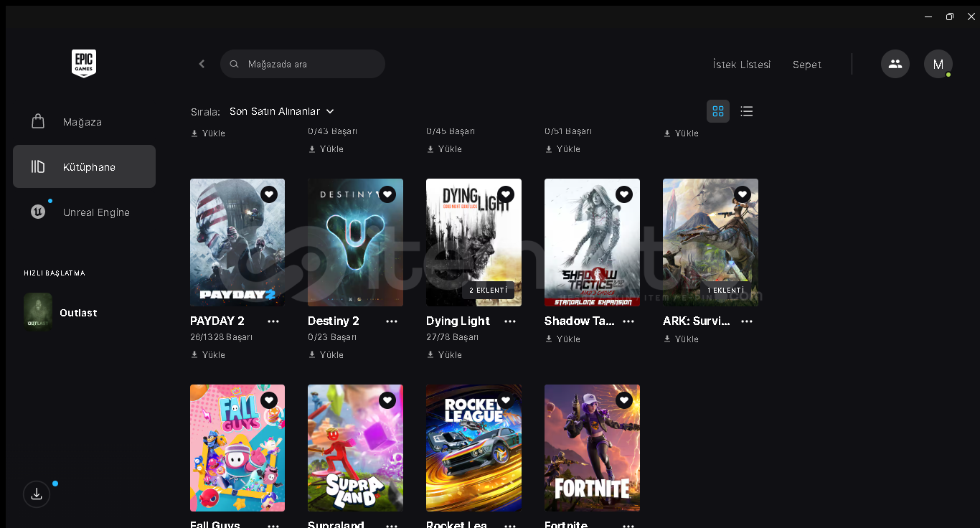Click the Mağazada ara search field
Image resolution: width=980 pixels, height=528 pixels.
coord(303,64)
